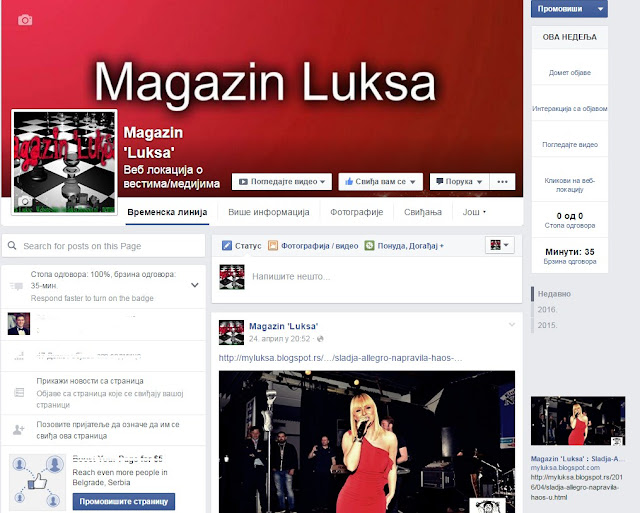640x513 pixels.
Task: Open the sidebar singer thumbnail preview
Action: point(578,421)
